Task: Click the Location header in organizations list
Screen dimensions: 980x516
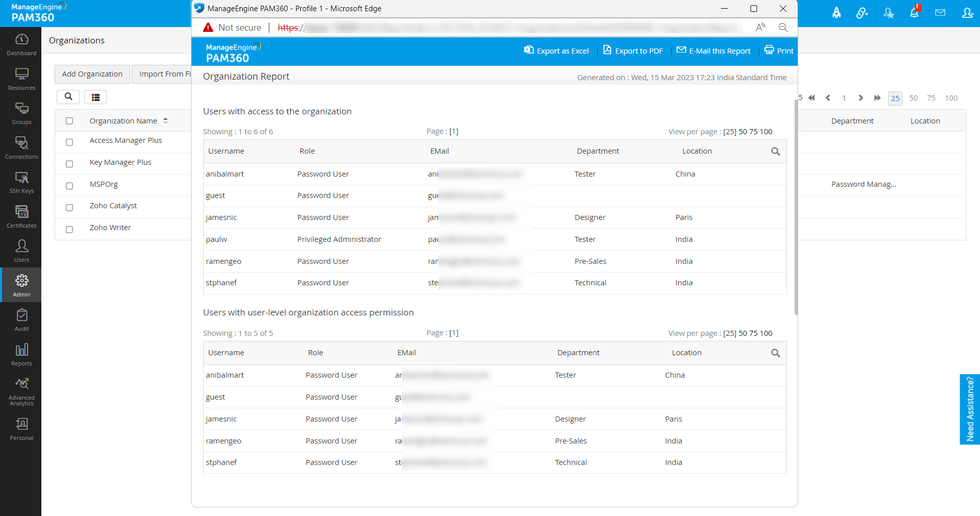Action: point(925,121)
